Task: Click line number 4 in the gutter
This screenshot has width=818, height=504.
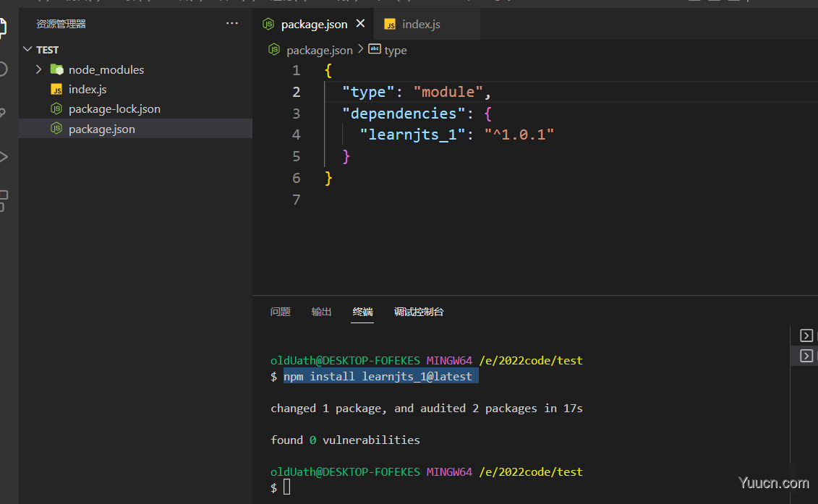Action: tap(297, 135)
